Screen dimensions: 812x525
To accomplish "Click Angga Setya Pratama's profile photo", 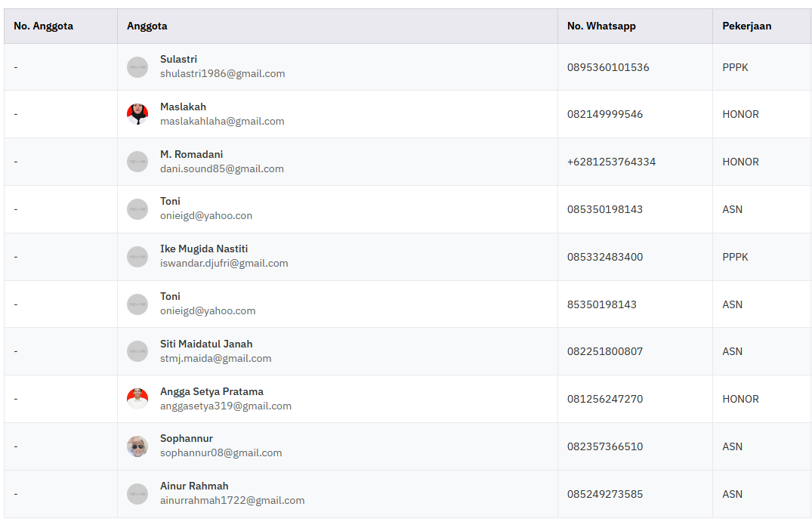I will point(137,399).
